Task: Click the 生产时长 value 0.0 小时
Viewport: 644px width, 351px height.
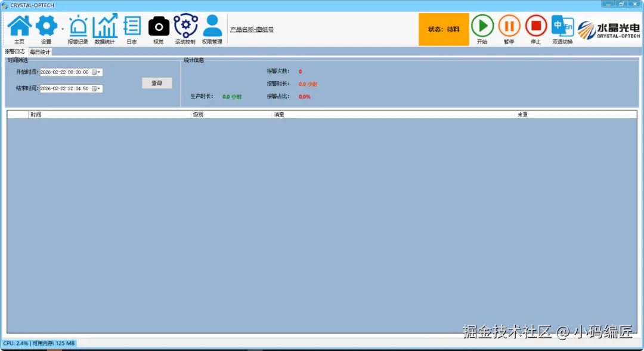Action: [232, 97]
